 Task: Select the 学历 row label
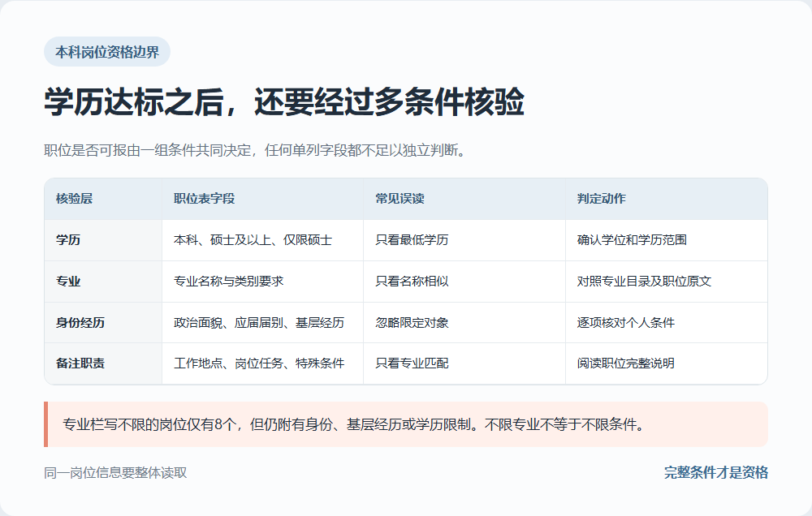103,240
